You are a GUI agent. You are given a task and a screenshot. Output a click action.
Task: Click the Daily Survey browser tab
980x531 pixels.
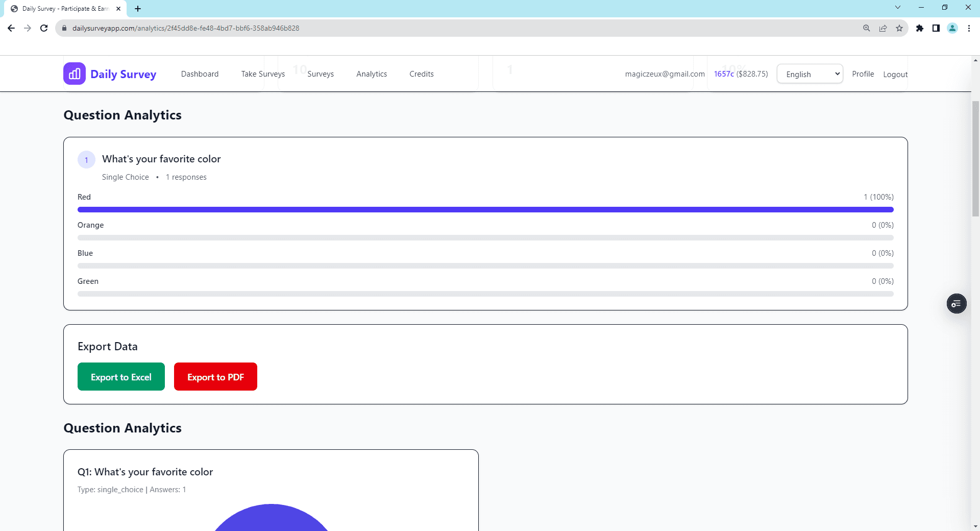tap(61, 8)
